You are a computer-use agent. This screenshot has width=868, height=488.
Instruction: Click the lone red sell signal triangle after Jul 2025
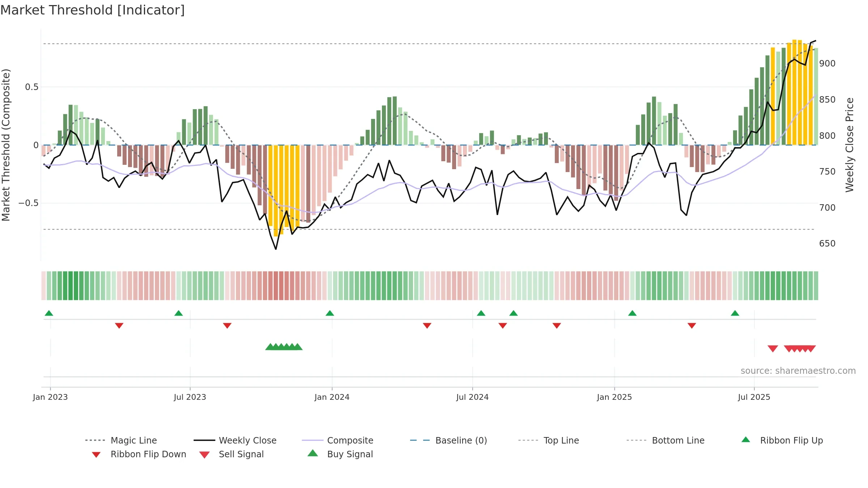[773, 348]
